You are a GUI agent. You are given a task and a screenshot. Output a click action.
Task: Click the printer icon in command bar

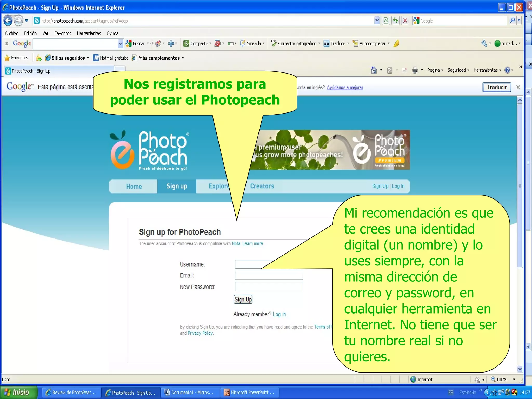point(415,70)
